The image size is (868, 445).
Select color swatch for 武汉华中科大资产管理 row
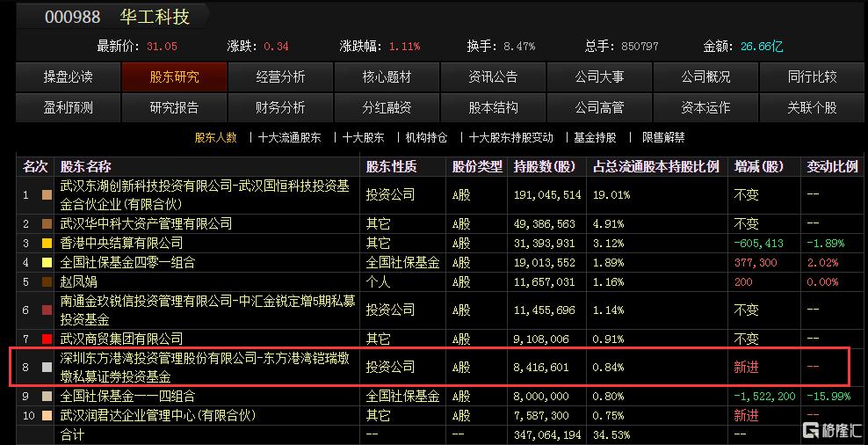coord(47,224)
